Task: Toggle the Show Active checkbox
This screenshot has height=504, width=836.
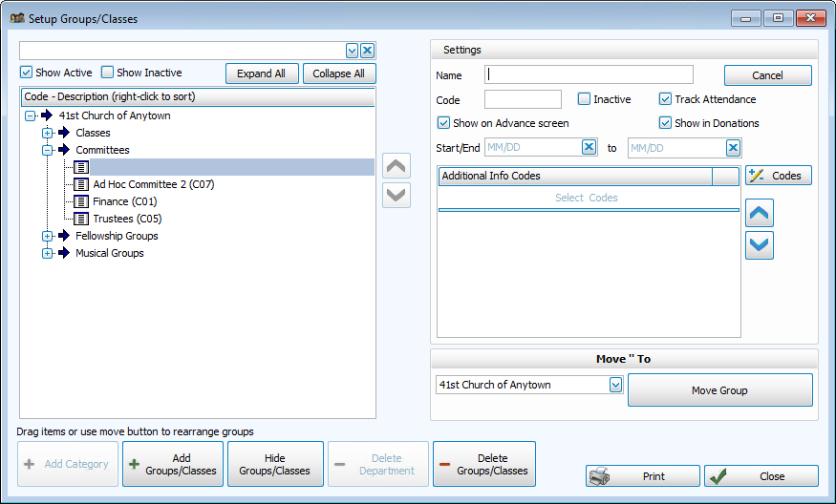Action: (x=27, y=73)
